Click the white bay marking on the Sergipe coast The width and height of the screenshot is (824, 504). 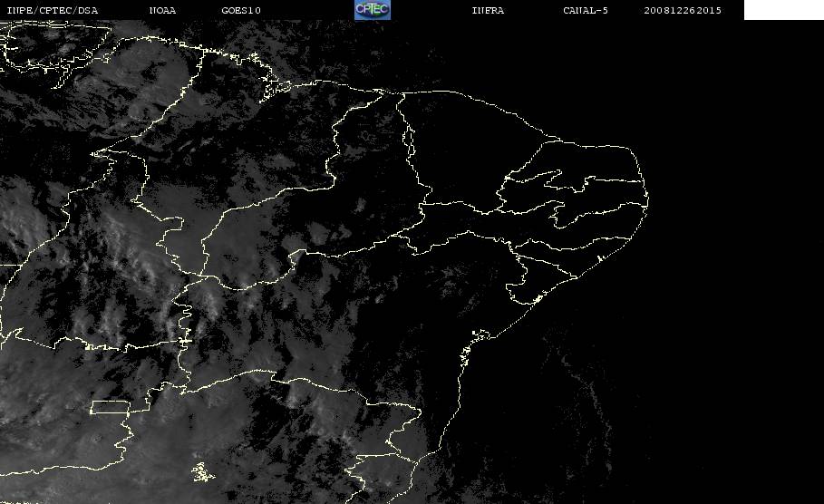[x=537, y=299]
